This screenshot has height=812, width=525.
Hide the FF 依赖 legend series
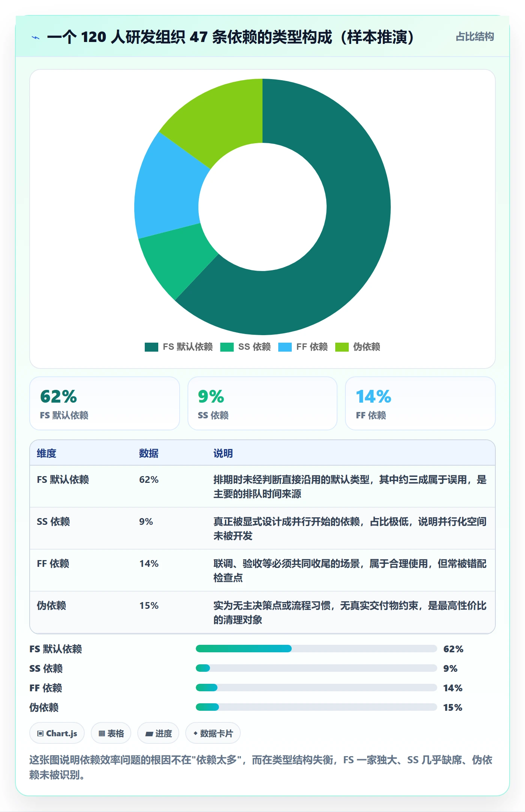click(303, 347)
